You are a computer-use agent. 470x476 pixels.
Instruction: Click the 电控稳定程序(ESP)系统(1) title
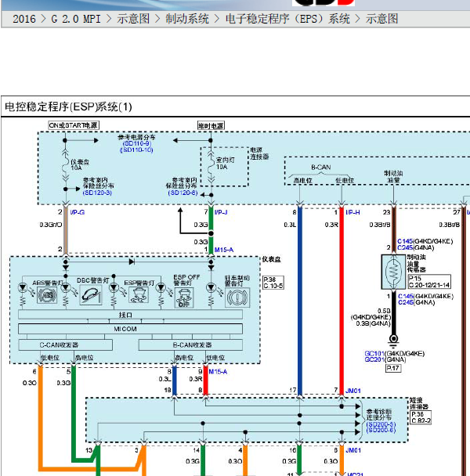click(x=68, y=106)
